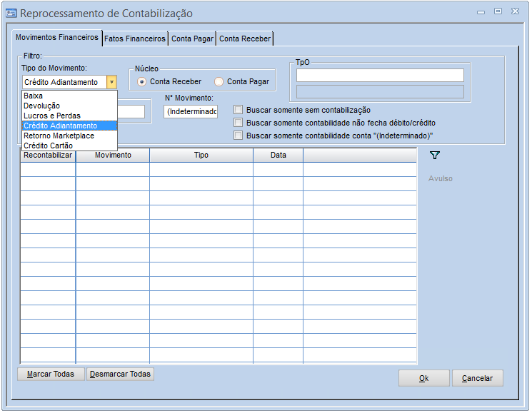Image resolution: width=532 pixels, height=413 pixels.
Task: Pick Devolução in the movement type list
Action: [x=41, y=106]
